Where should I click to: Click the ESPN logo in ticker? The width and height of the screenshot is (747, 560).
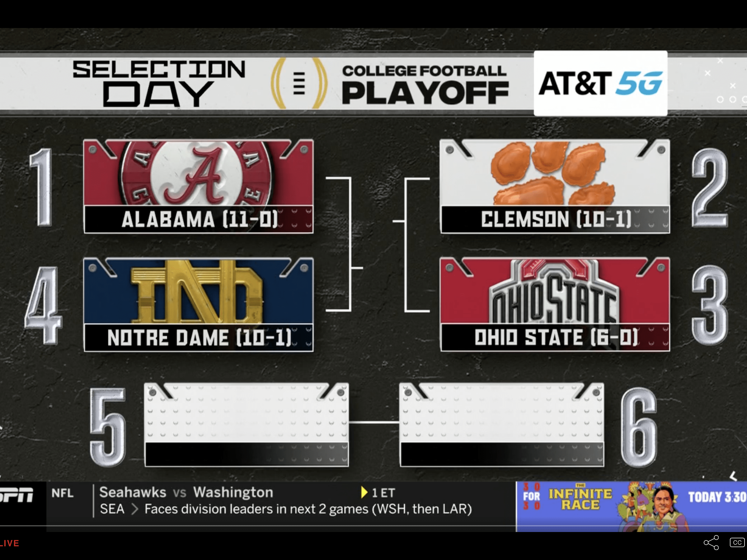coord(17,495)
